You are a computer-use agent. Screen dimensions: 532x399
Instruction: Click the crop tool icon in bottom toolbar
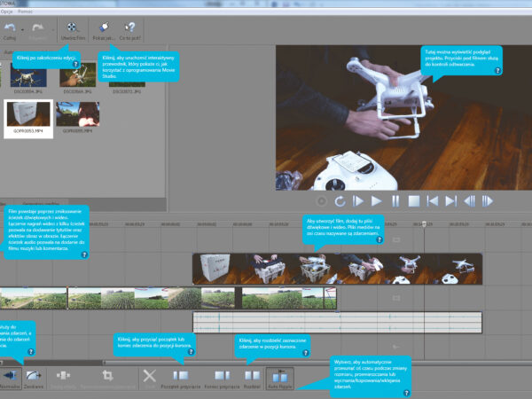click(107, 377)
